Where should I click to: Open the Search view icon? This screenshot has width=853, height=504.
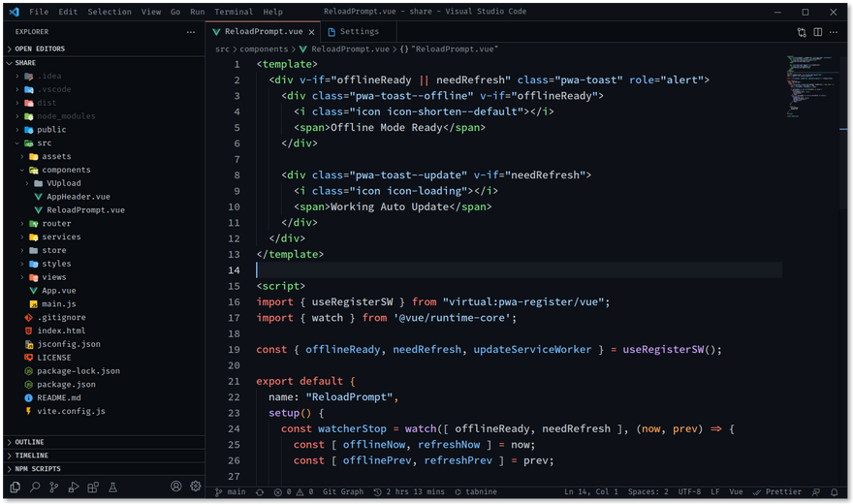click(35, 487)
